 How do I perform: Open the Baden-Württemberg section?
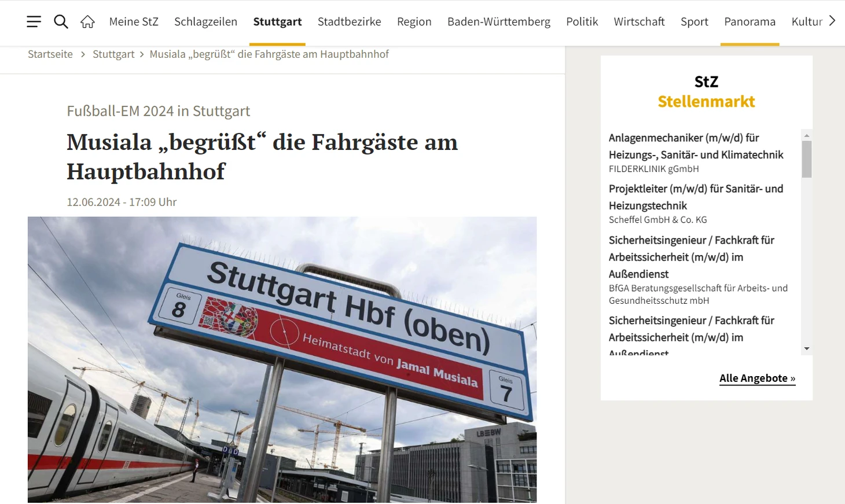(x=499, y=22)
